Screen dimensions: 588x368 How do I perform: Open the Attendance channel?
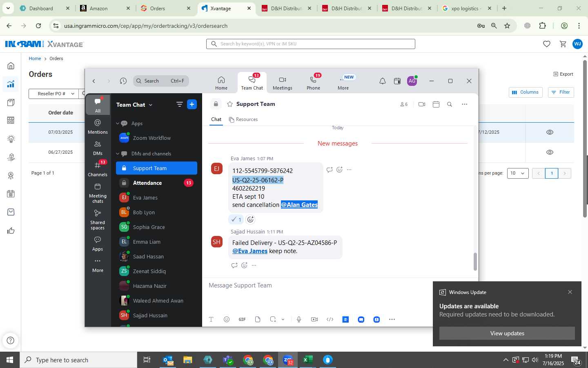[x=156, y=183]
